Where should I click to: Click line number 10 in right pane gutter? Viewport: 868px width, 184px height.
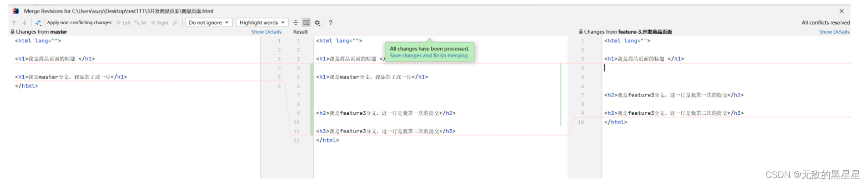click(x=581, y=122)
